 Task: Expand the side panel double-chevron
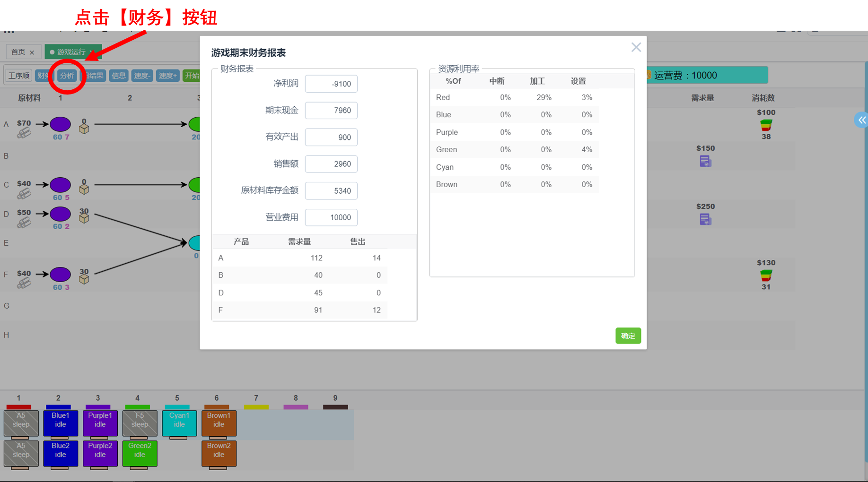point(862,120)
